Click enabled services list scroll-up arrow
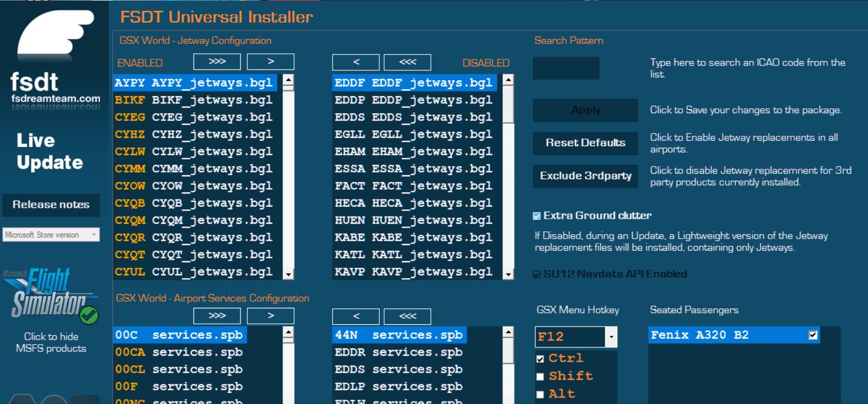 pyautogui.click(x=288, y=332)
